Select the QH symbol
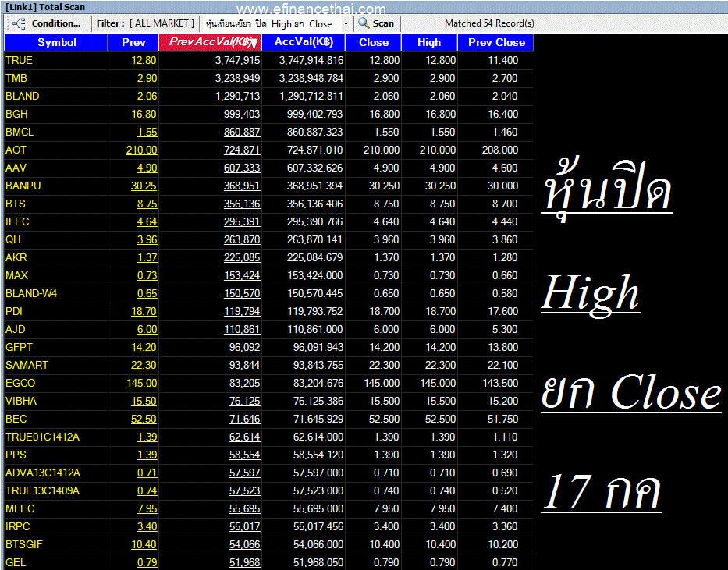This screenshot has height=570, width=728. pyautogui.click(x=13, y=240)
